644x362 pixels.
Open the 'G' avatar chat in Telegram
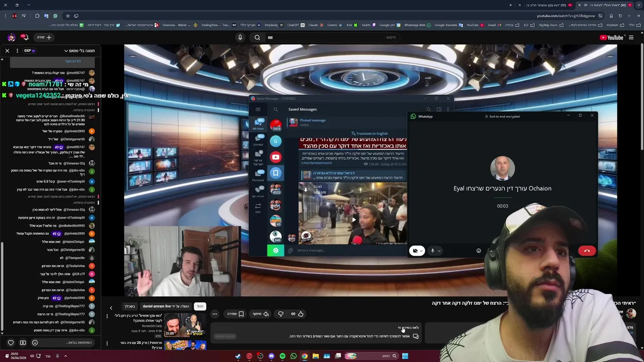[x=275, y=141]
